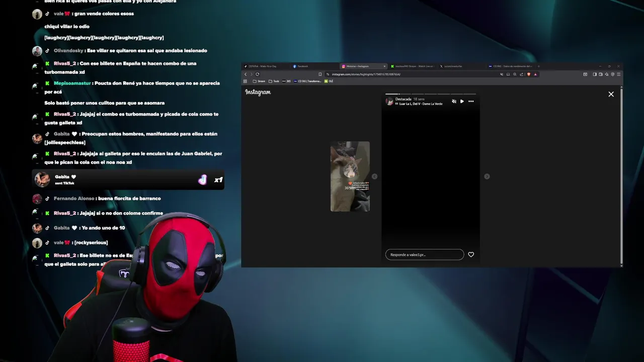Viewport: 644px width, 362px height.
Task: Play the paused Instagram story
Action: point(462,102)
